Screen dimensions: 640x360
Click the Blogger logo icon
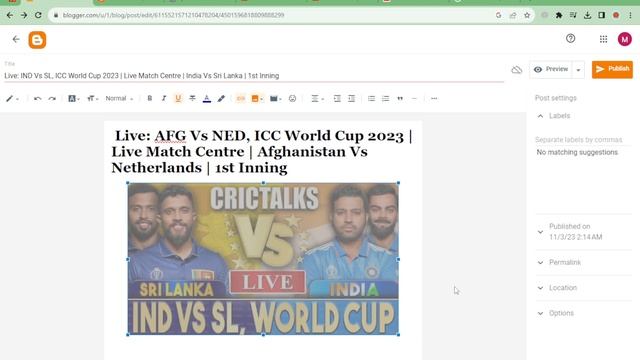point(37,40)
